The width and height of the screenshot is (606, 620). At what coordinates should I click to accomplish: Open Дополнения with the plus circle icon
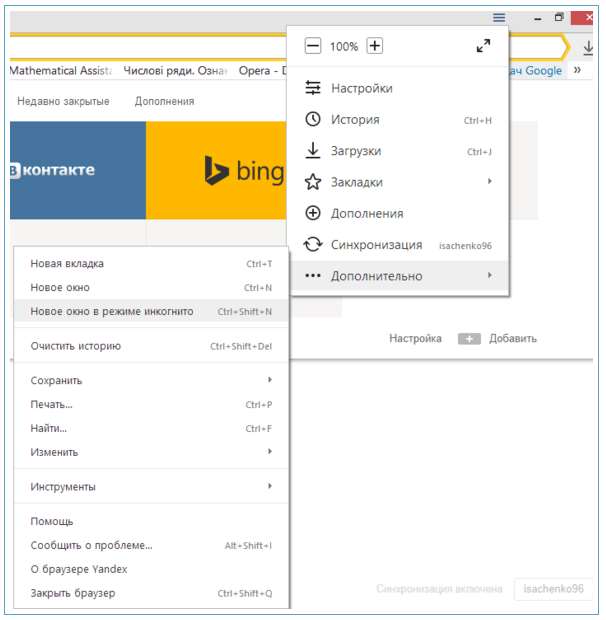367,213
